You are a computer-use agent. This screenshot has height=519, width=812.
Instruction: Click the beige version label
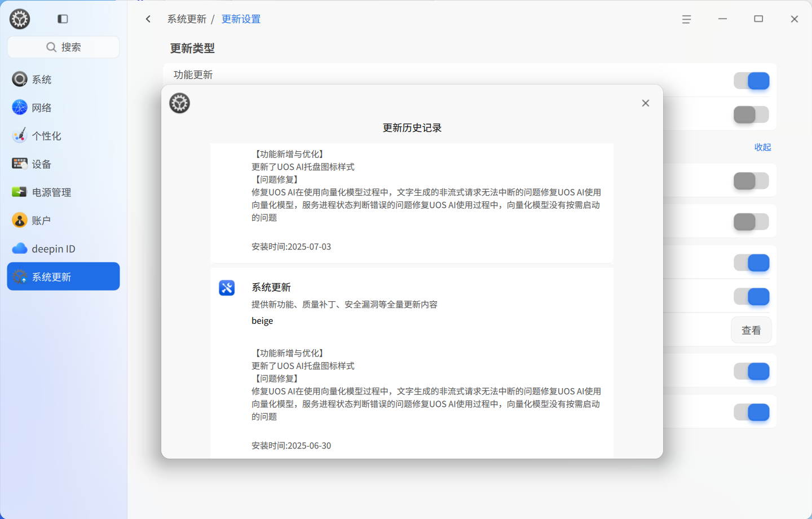click(262, 321)
